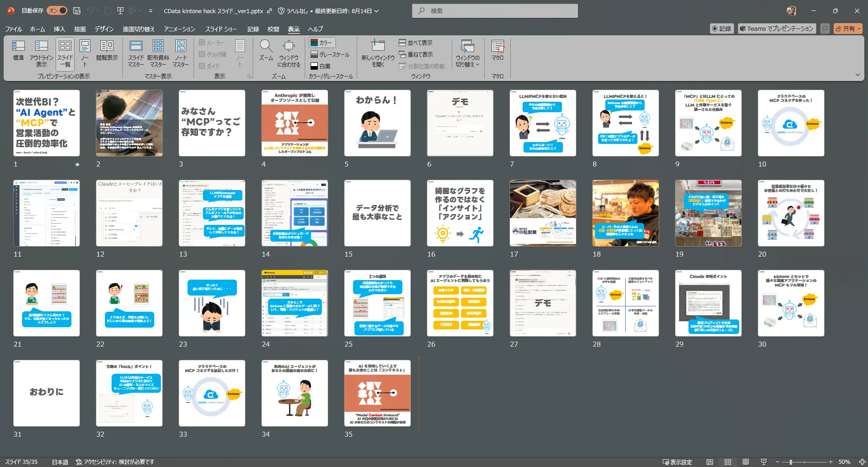
Task: Open the Animations (アニメーション) tab
Action: point(179,29)
